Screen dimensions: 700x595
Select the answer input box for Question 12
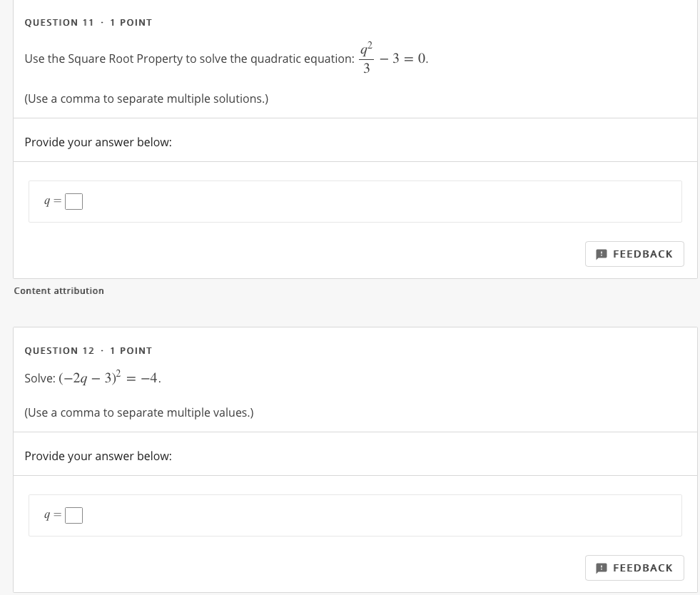(x=73, y=515)
